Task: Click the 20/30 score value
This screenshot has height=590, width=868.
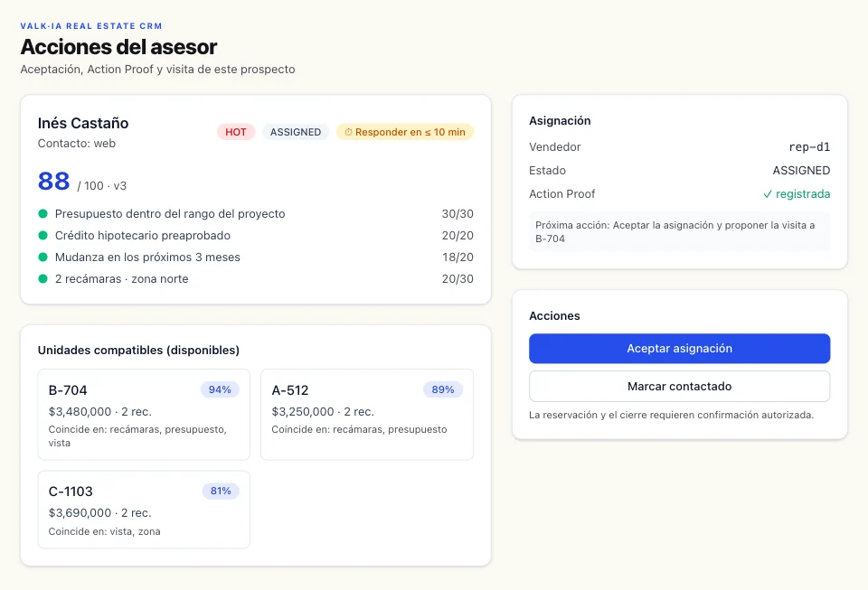Action: click(x=458, y=278)
